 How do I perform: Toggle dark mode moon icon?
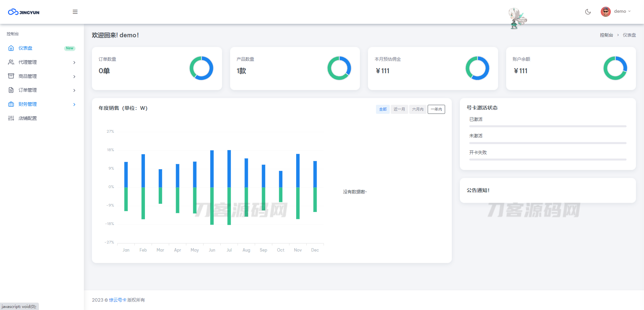tap(588, 12)
